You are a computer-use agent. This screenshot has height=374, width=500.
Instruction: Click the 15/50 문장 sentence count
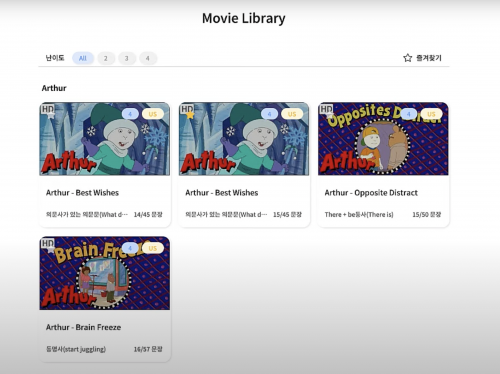coord(427,215)
